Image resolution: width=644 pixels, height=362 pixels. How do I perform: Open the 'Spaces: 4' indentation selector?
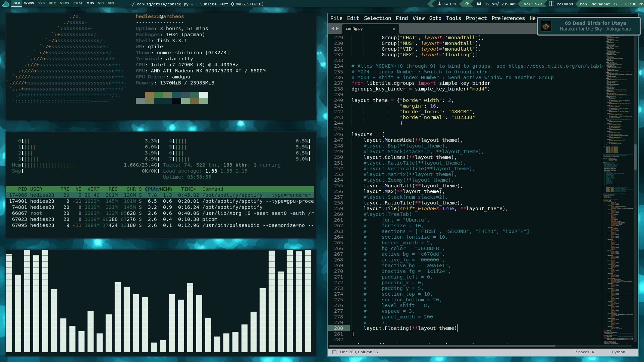(x=585, y=352)
